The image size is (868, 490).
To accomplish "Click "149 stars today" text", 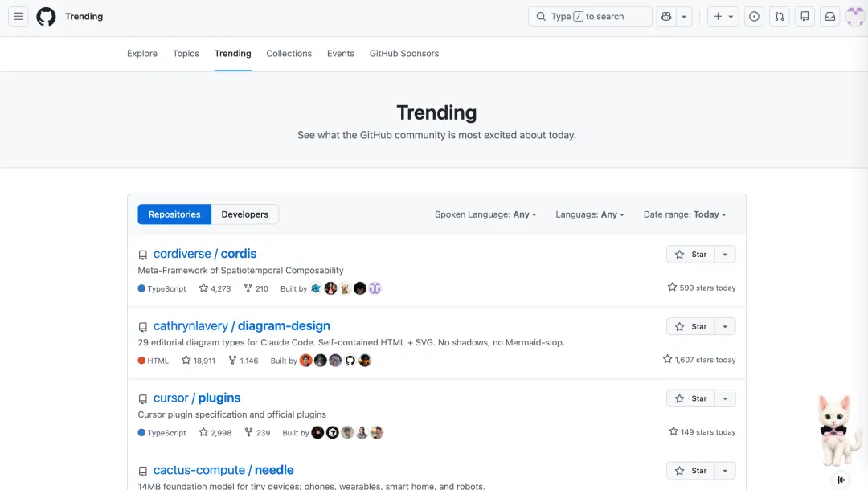I will tap(702, 431).
